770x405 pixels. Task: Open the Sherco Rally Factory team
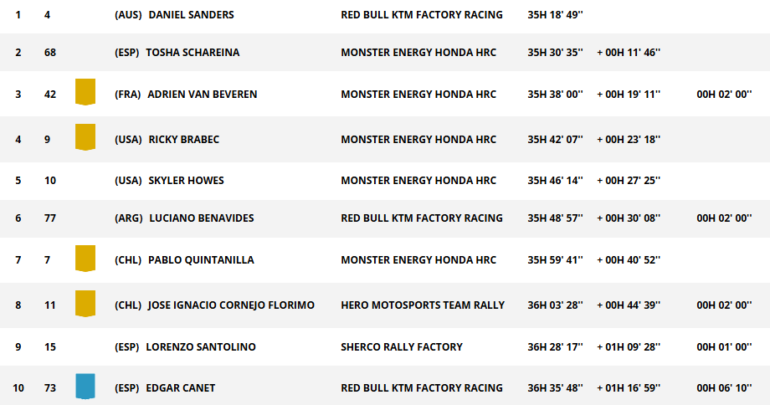click(x=402, y=347)
